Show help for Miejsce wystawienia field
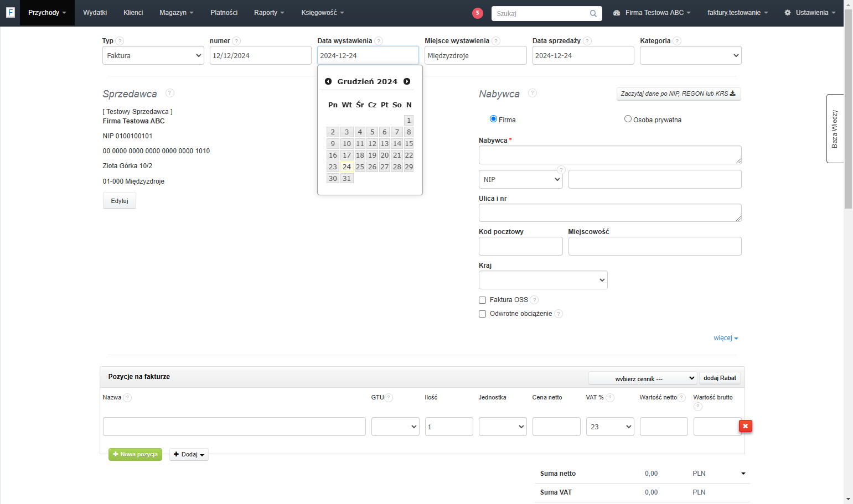853x504 pixels. 496,41
